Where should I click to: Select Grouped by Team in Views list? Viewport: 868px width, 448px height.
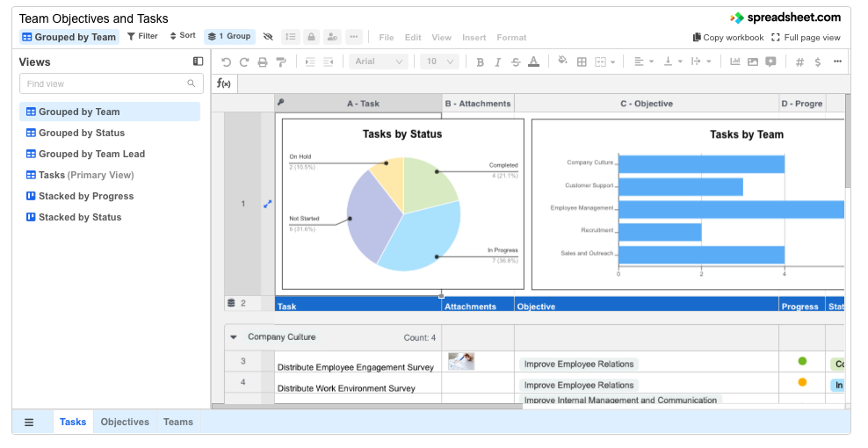tap(110, 112)
